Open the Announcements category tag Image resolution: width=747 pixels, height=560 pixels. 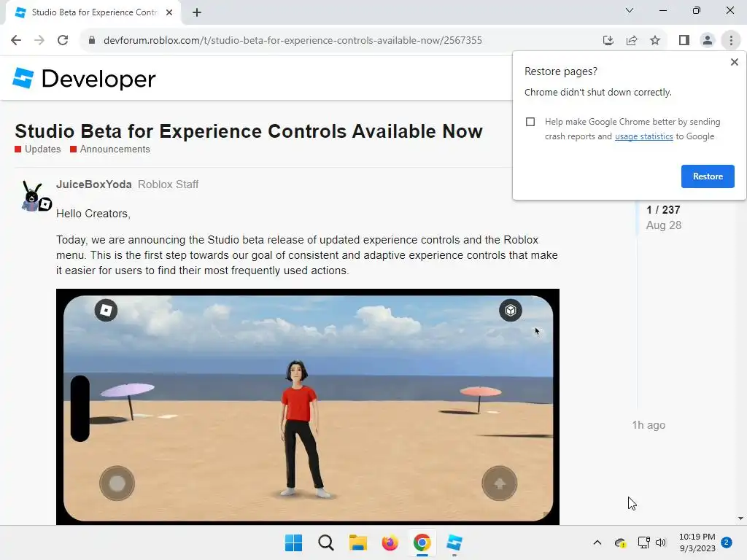pyautogui.click(x=110, y=149)
